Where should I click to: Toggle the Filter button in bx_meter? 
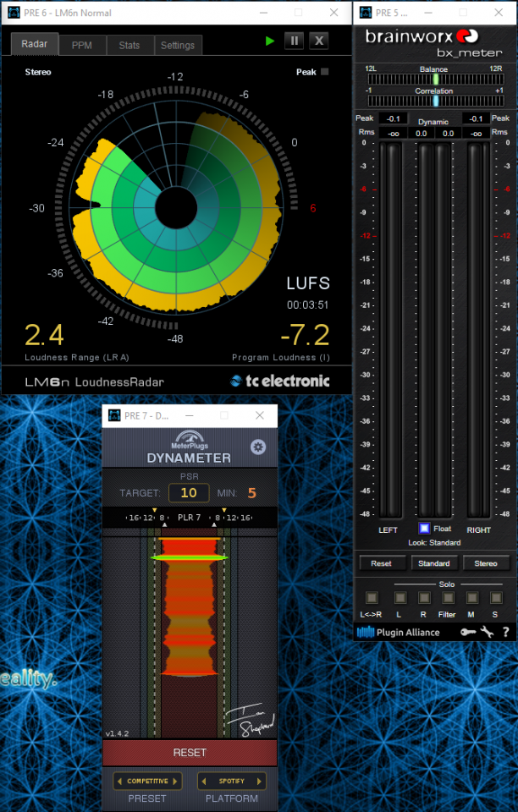click(448, 598)
